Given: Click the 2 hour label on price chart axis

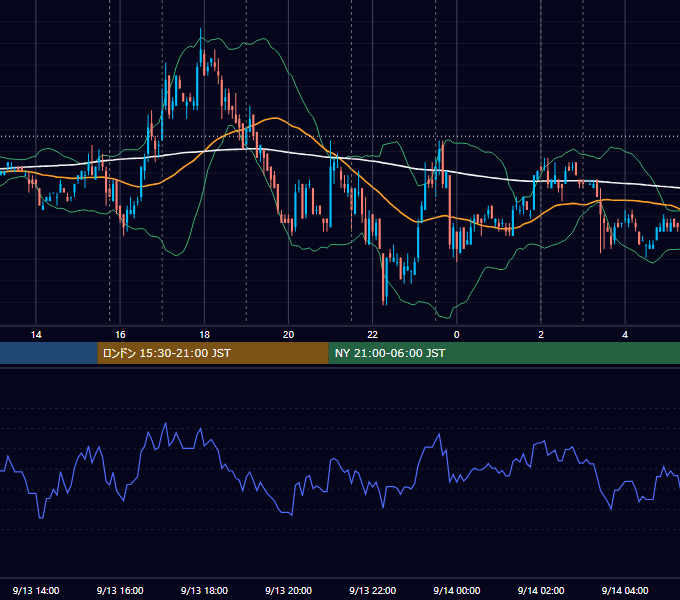Looking at the screenshot, I should [541, 335].
